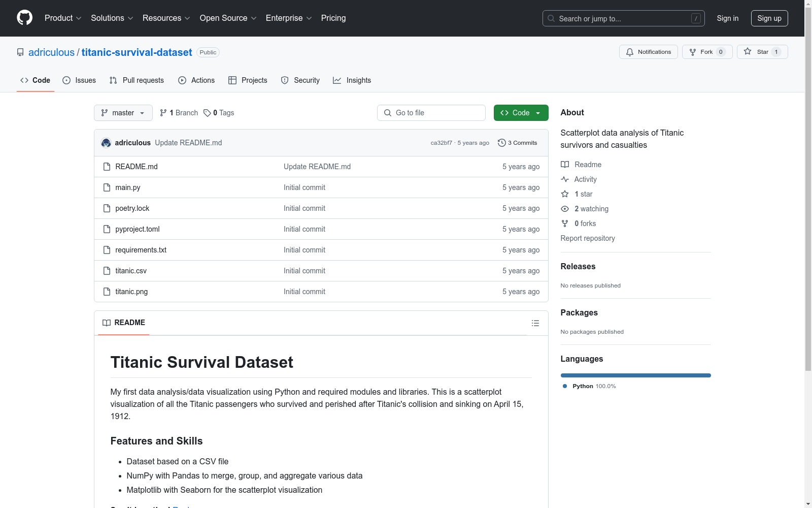The height and width of the screenshot is (508, 812).
Task: Click the slash shortcut key icon in search
Action: click(x=696, y=18)
